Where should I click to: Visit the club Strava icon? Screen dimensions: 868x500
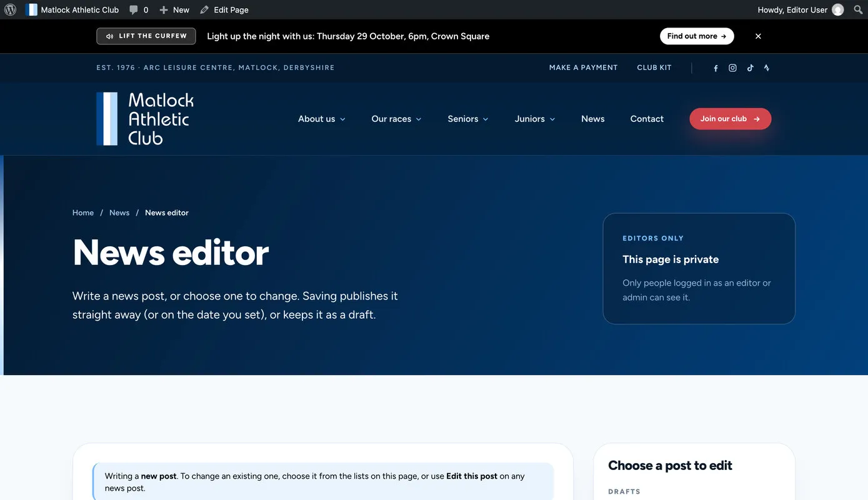click(767, 68)
